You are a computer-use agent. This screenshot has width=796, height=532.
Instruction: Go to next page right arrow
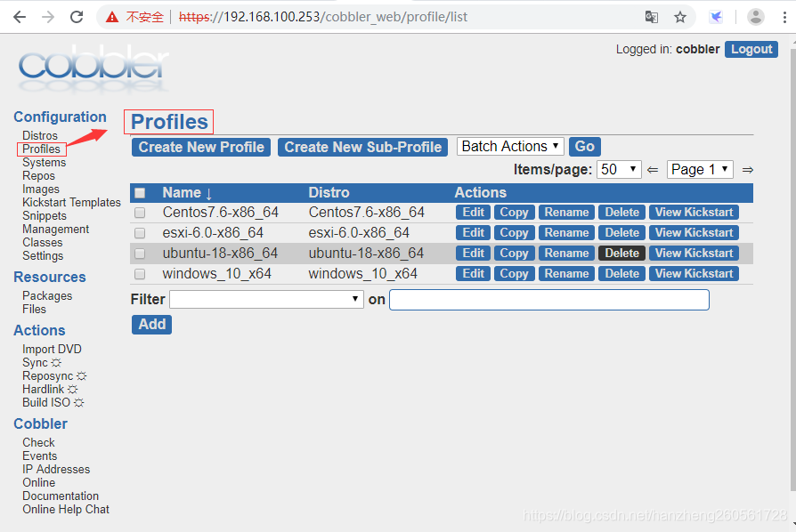(747, 170)
